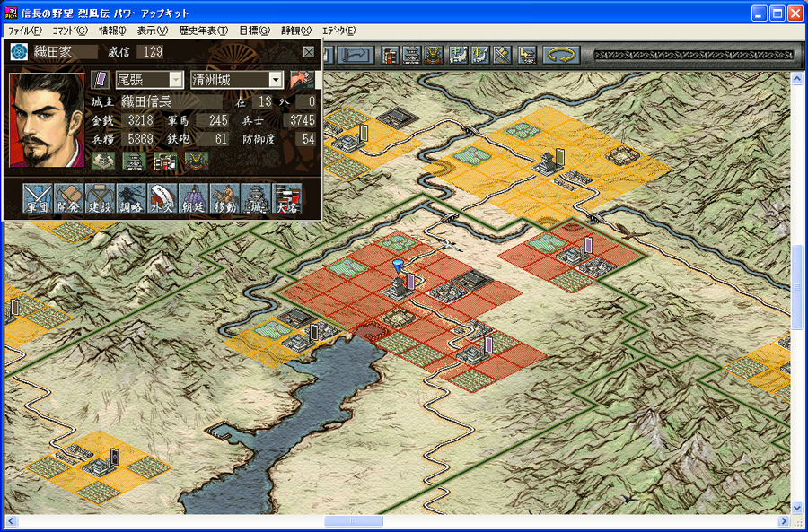Click the 兵士 value 3745
This screenshot has height=532, width=808.
[x=302, y=121]
